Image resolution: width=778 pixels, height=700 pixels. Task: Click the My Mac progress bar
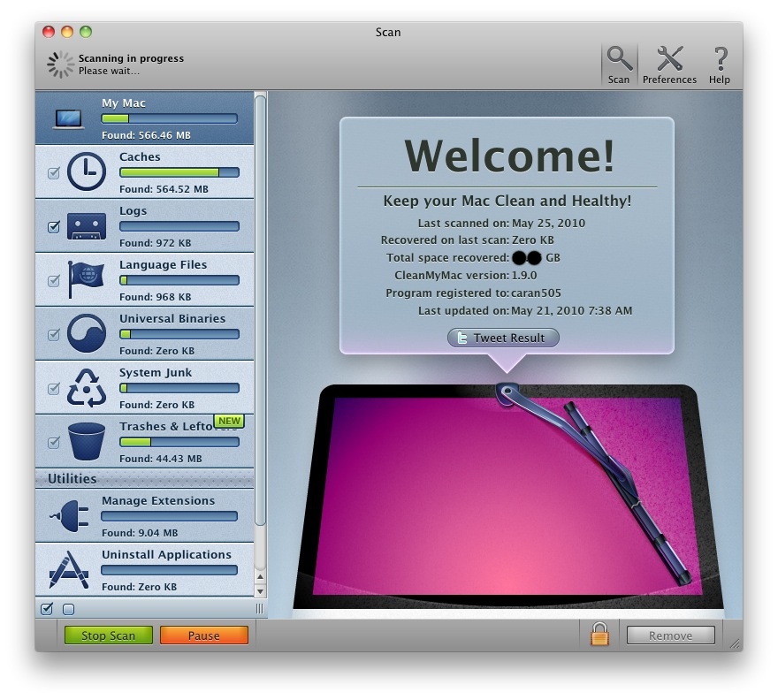coord(169,118)
